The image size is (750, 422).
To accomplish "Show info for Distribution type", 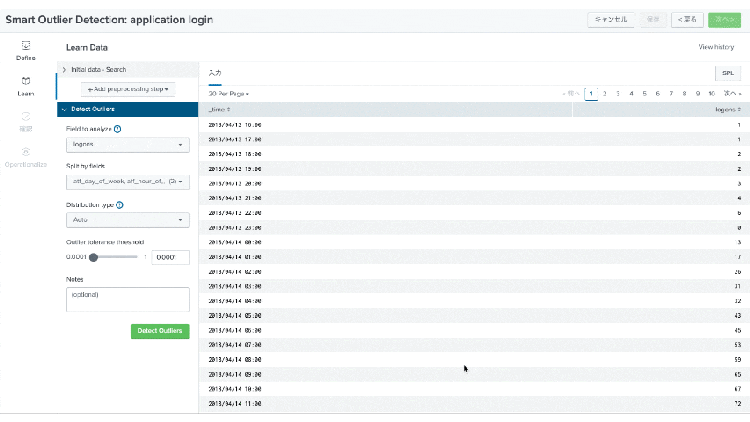I will pos(120,205).
